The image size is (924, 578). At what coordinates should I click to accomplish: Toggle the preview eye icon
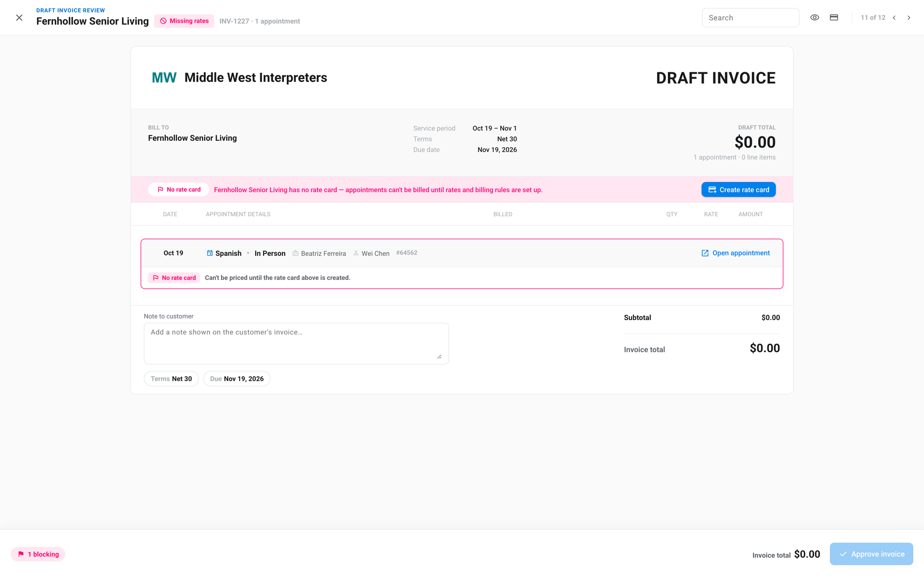tap(814, 18)
